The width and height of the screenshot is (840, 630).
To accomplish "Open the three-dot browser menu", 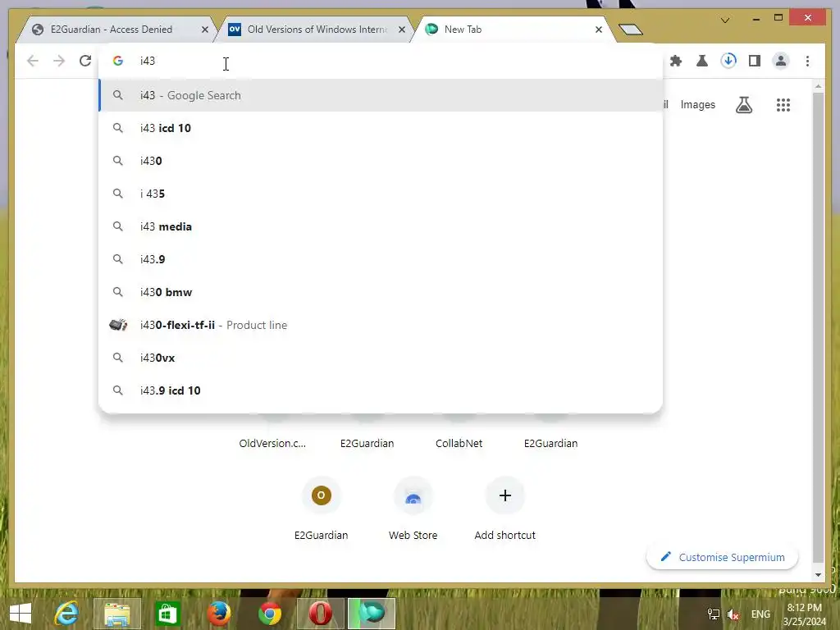I will 807,61.
